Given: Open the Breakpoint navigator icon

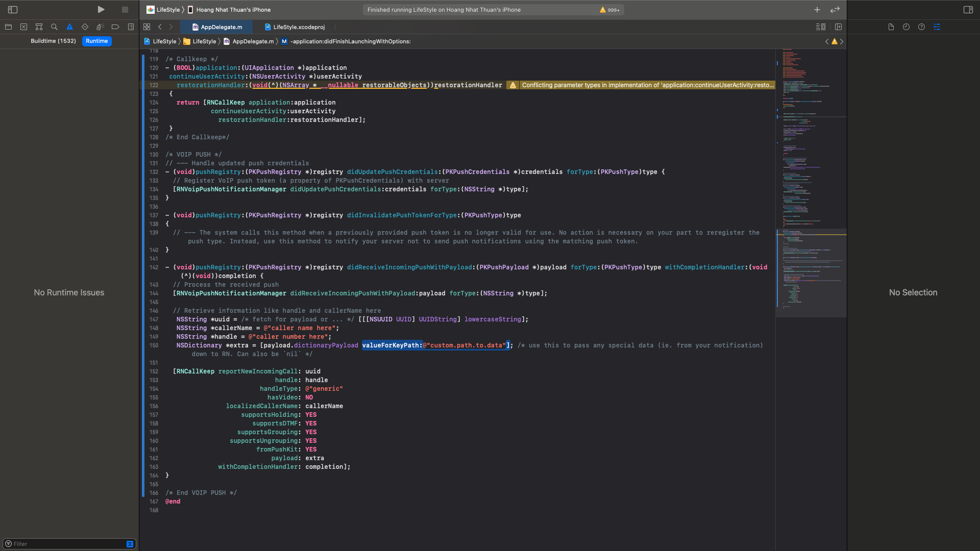Looking at the screenshot, I should coord(115,27).
